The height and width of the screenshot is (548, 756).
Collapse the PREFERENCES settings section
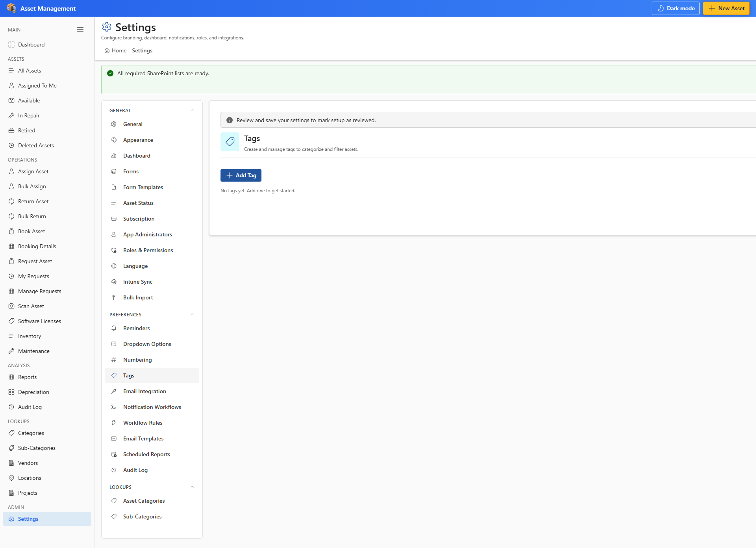pyautogui.click(x=192, y=314)
